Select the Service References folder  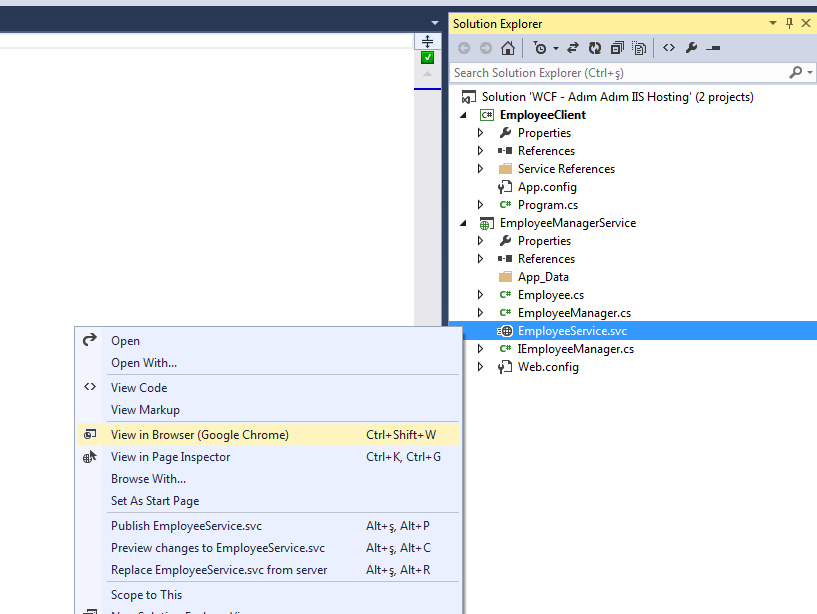coord(566,169)
